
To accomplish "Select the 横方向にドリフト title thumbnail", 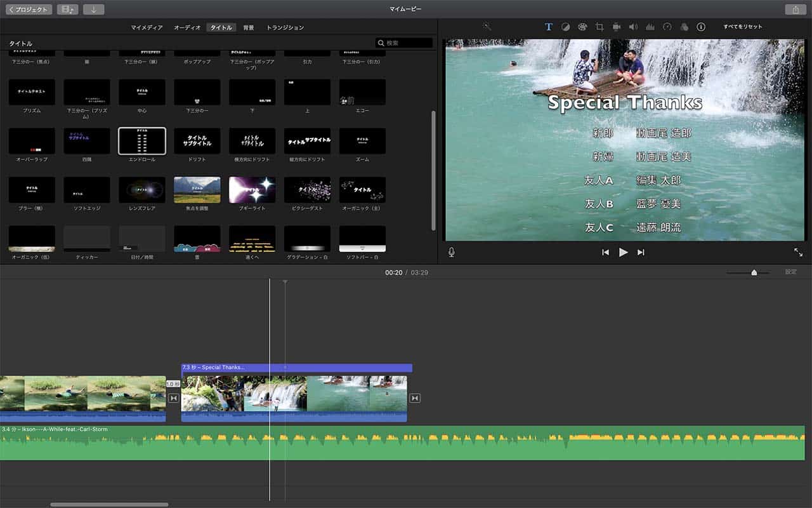I will (252, 141).
